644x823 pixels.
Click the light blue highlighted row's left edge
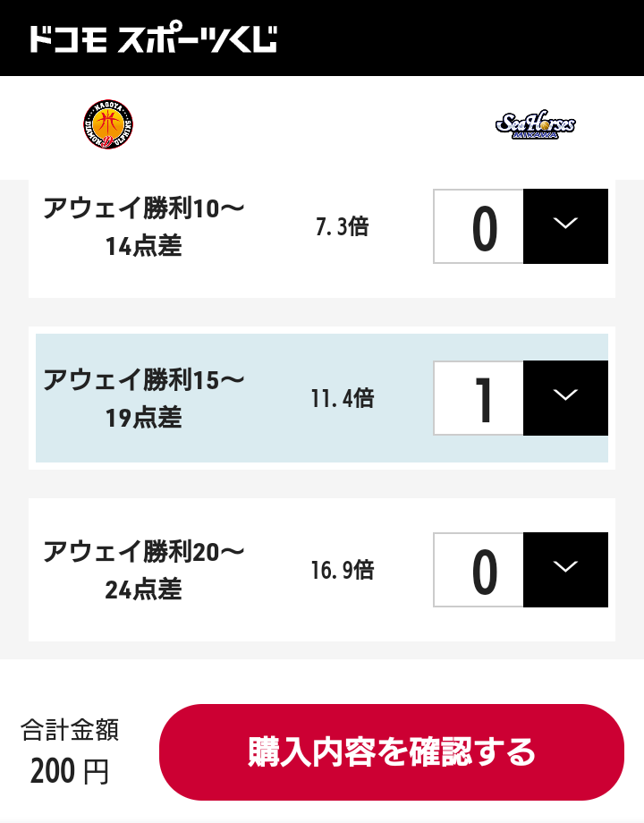point(39,399)
